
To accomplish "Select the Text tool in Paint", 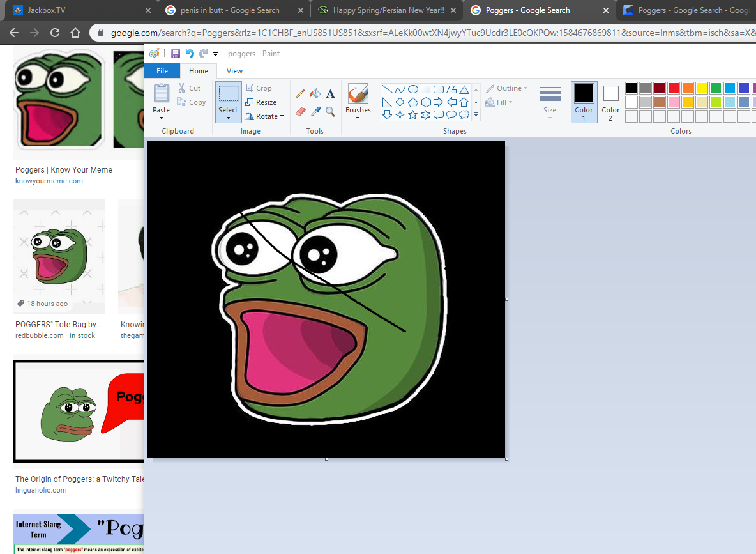I will pos(330,94).
